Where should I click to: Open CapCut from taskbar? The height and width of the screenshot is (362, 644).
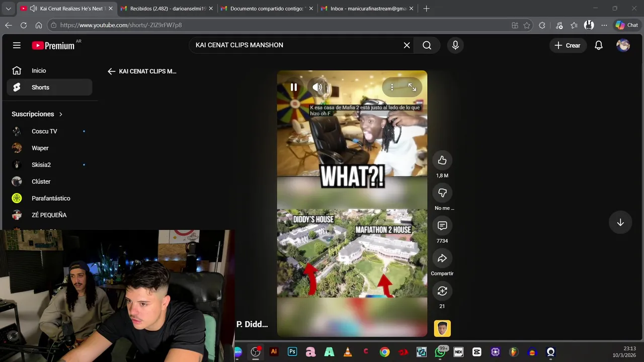click(x=477, y=352)
